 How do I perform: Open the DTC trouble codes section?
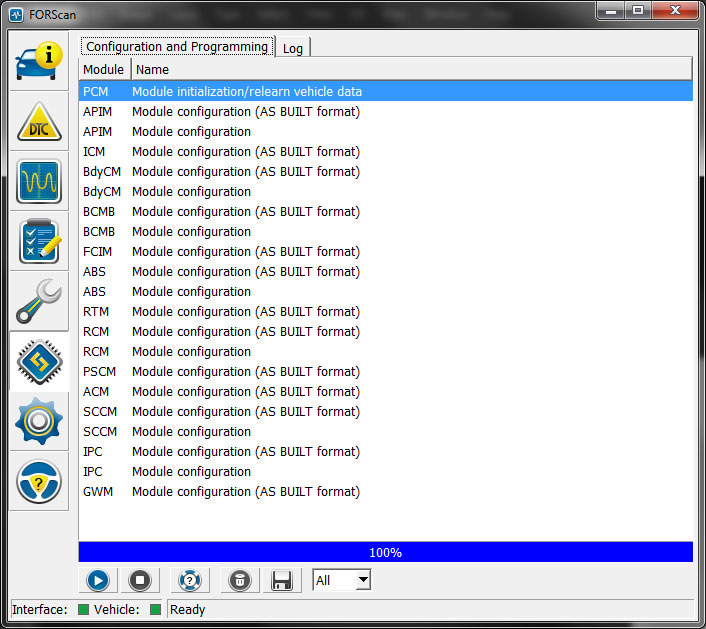pos(39,121)
